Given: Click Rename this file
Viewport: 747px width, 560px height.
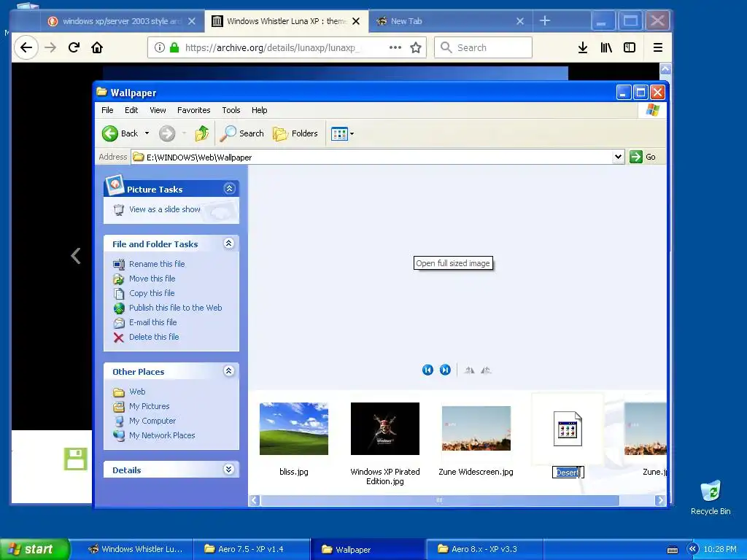Looking at the screenshot, I should (157, 264).
